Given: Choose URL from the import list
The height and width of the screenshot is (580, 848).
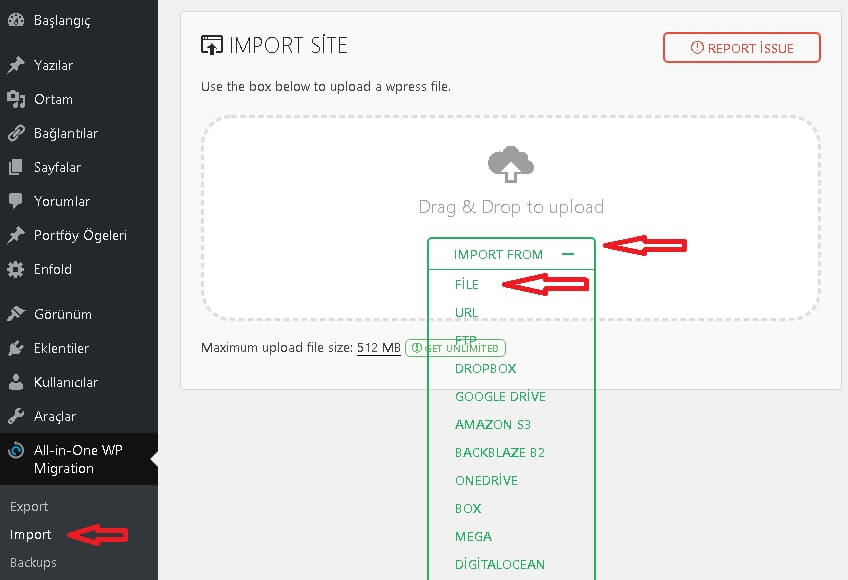Looking at the screenshot, I should 466,313.
